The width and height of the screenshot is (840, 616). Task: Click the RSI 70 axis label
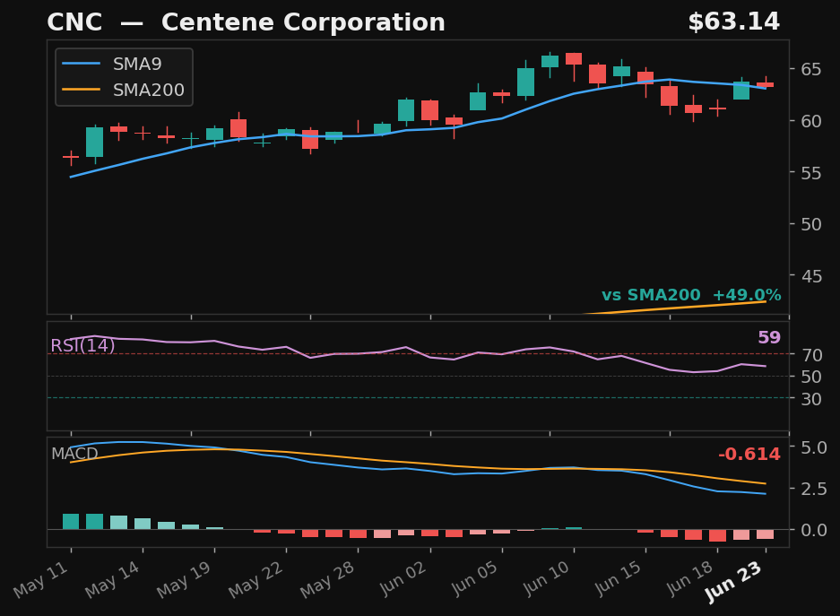click(811, 354)
